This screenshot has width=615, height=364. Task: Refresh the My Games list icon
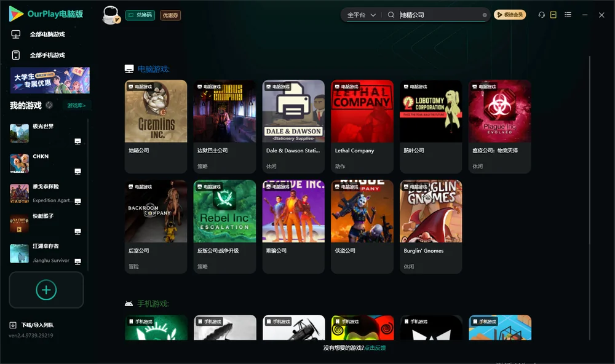pyautogui.click(x=49, y=105)
